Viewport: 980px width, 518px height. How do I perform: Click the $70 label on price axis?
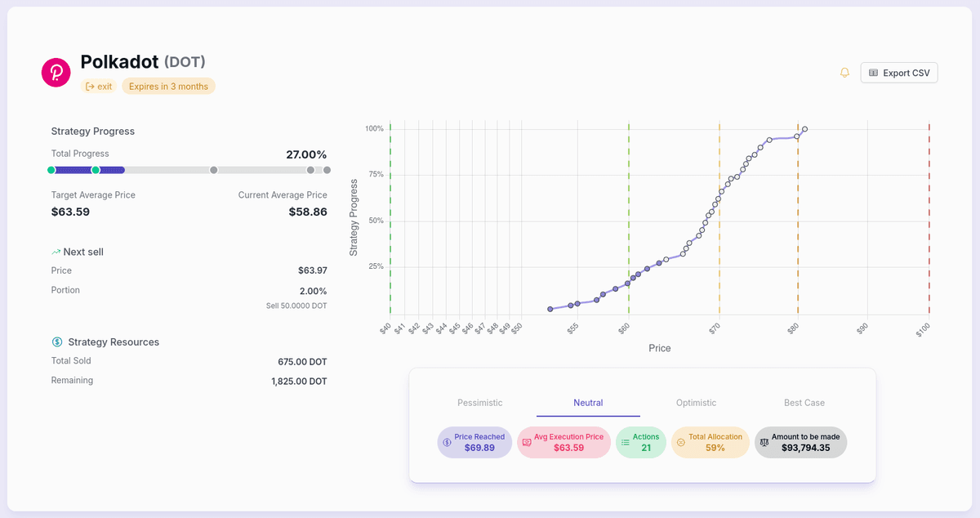coord(715,328)
